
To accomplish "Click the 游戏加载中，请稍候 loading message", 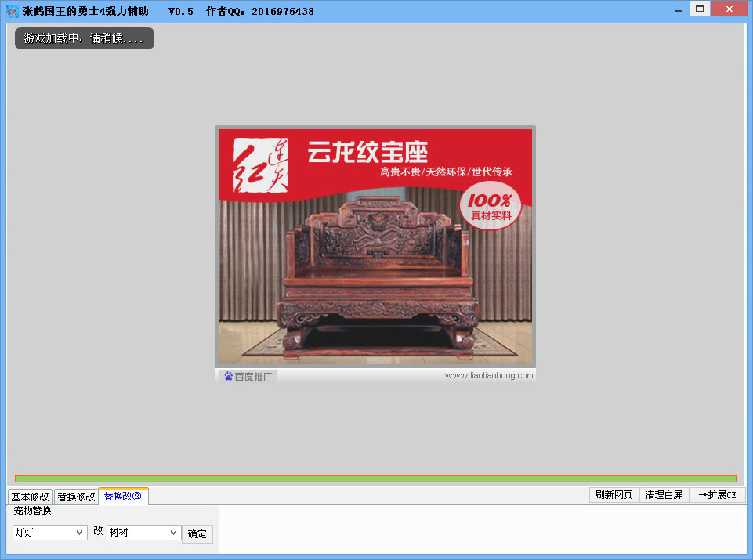I will click(x=85, y=38).
